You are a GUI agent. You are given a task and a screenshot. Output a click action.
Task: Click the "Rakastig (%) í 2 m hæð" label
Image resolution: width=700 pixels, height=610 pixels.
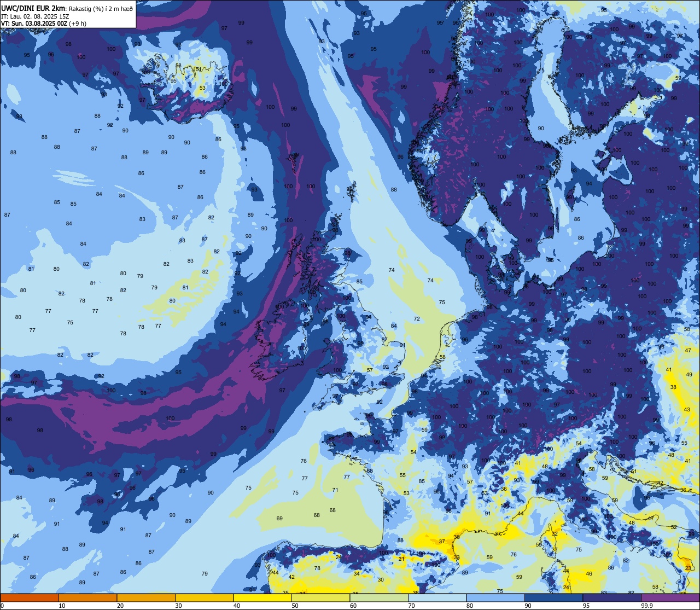101,9
